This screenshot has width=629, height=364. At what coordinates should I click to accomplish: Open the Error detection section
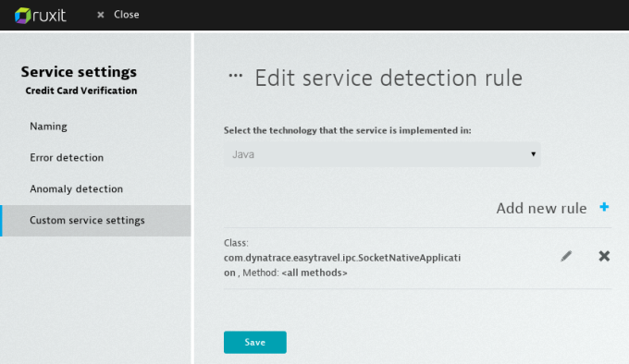(67, 157)
